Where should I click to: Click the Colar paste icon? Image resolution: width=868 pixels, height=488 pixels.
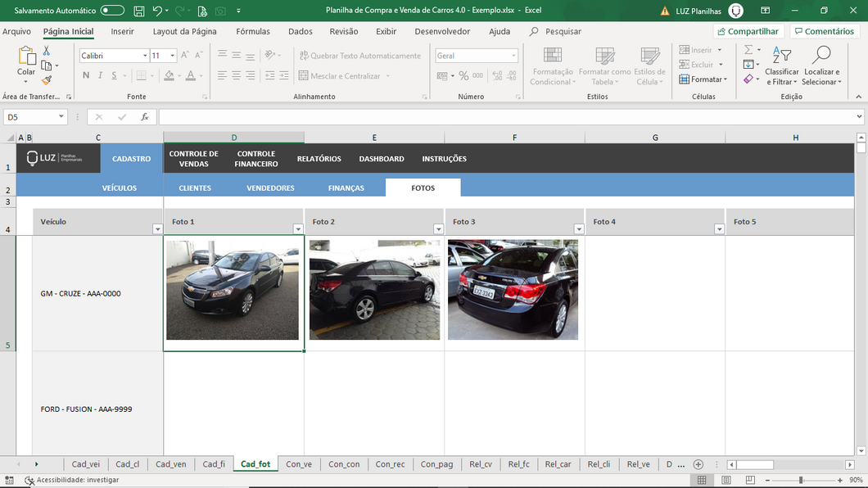(x=25, y=56)
